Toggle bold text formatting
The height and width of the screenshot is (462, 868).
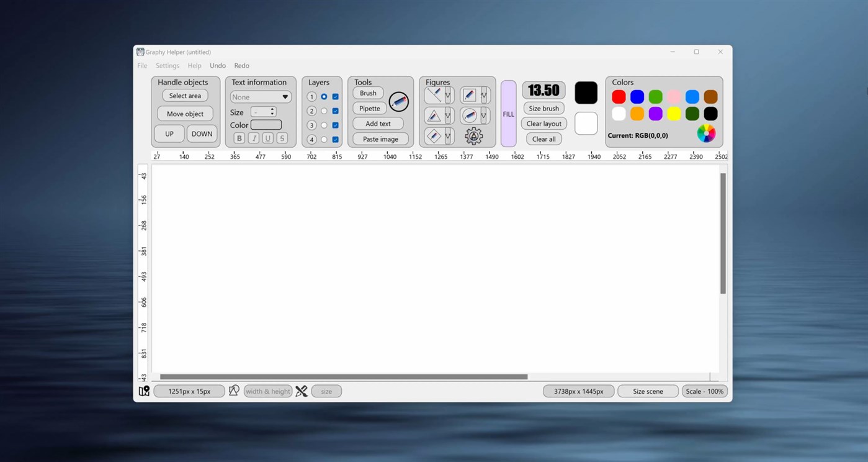click(239, 138)
